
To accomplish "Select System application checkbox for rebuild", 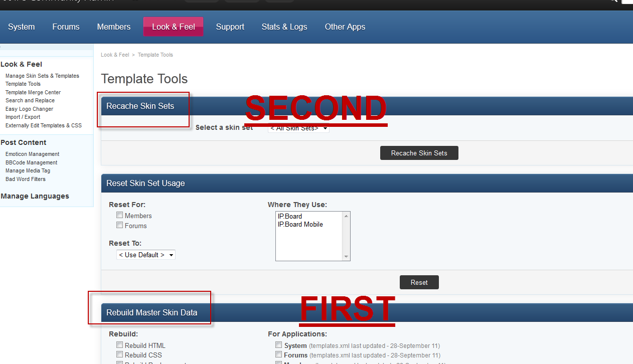I will [279, 345].
